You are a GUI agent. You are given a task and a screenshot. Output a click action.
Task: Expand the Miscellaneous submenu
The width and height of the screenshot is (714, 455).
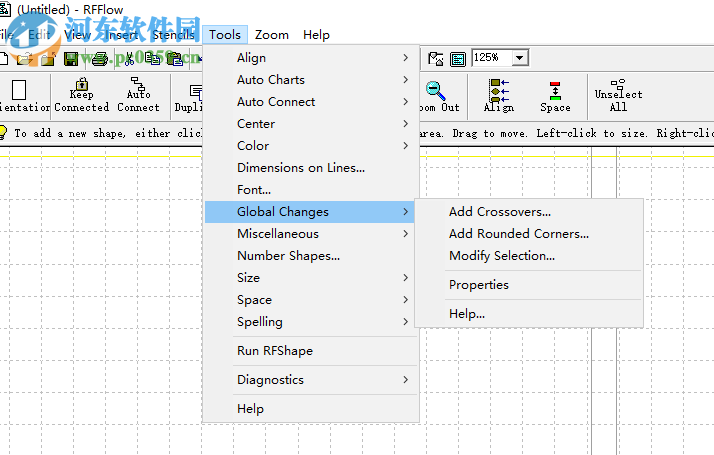coord(311,234)
